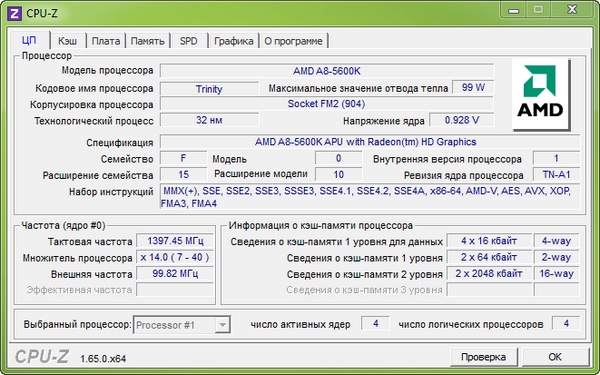Select the 99 W heat value
The height and width of the screenshot is (375, 600).
(473, 87)
